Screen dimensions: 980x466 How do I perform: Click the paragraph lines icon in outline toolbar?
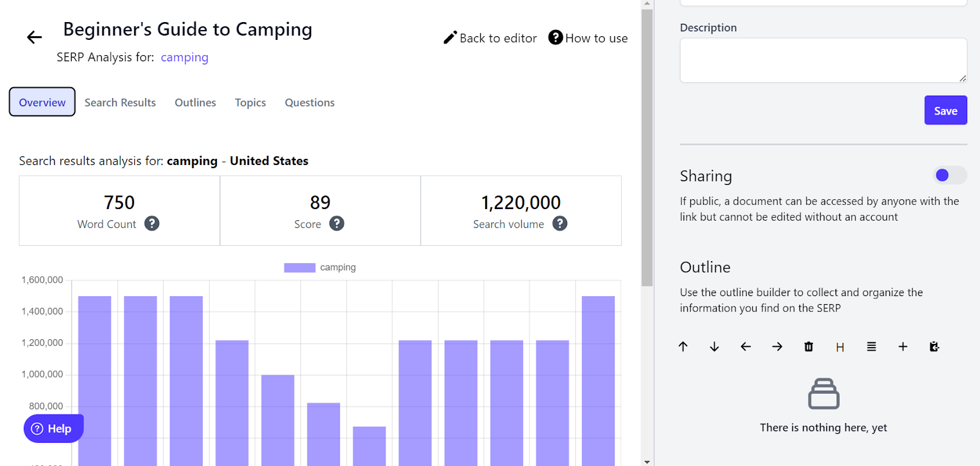[871, 347]
